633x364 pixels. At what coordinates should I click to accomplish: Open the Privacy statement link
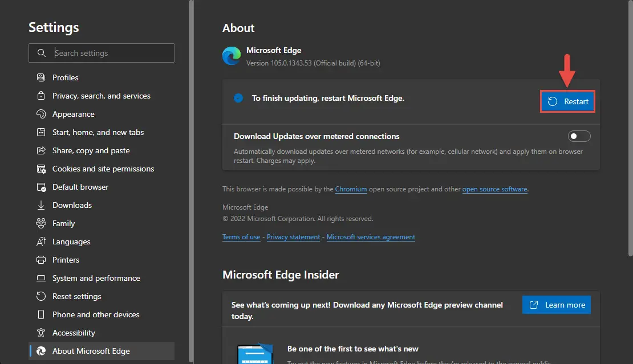click(x=293, y=237)
